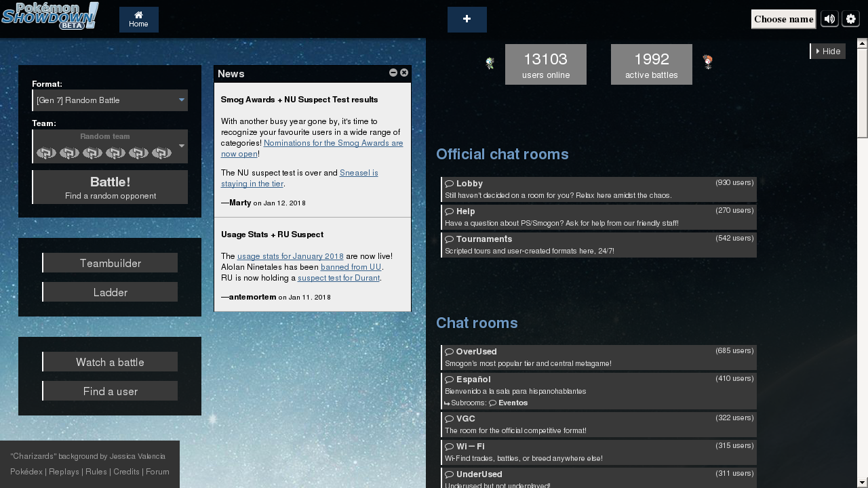
Task: Click author name antemortem
Action: (252, 297)
